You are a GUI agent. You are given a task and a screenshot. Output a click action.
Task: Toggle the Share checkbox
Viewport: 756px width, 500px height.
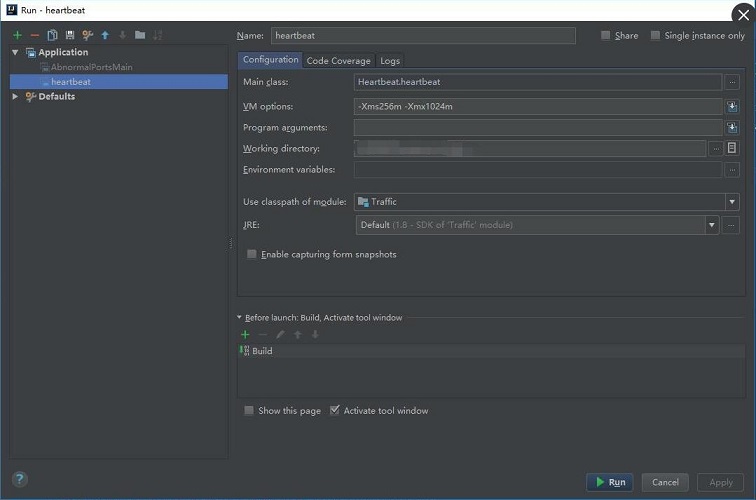tap(606, 35)
